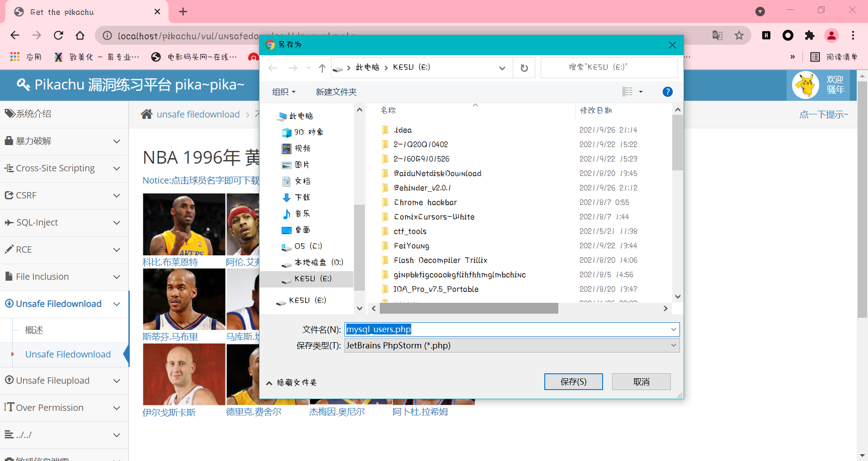Image resolution: width=868 pixels, height=461 pixels.
Task: Open Chrome profile avatar
Action: [831, 35]
